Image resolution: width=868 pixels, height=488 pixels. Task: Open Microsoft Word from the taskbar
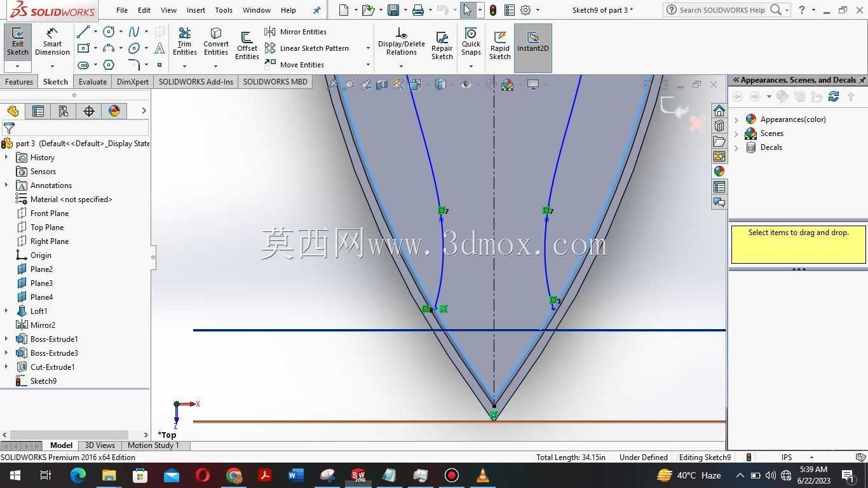coord(296,475)
